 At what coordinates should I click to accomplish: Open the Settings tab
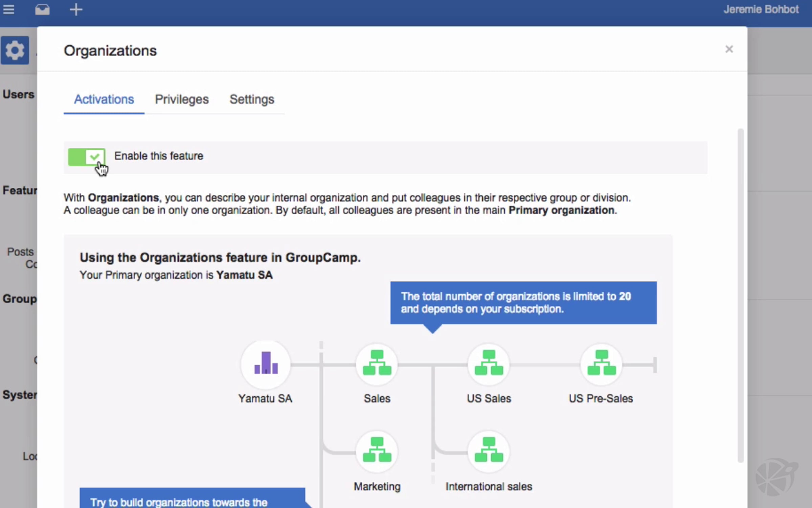pyautogui.click(x=252, y=100)
